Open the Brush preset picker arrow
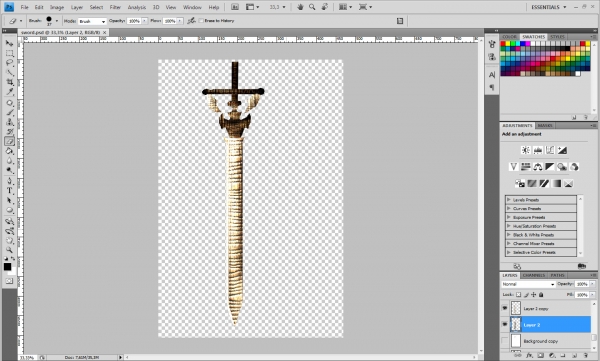The image size is (600, 361). pos(57,21)
